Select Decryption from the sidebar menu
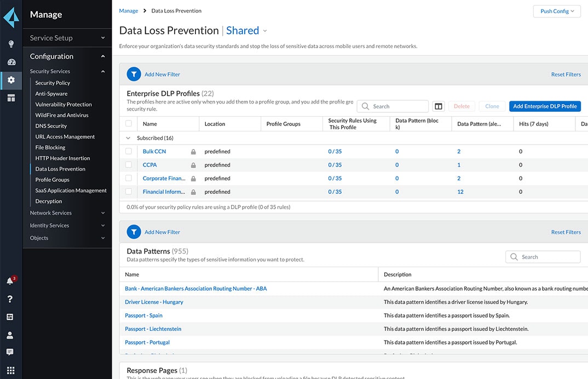The height and width of the screenshot is (379, 588). click(x=49, y=201)
